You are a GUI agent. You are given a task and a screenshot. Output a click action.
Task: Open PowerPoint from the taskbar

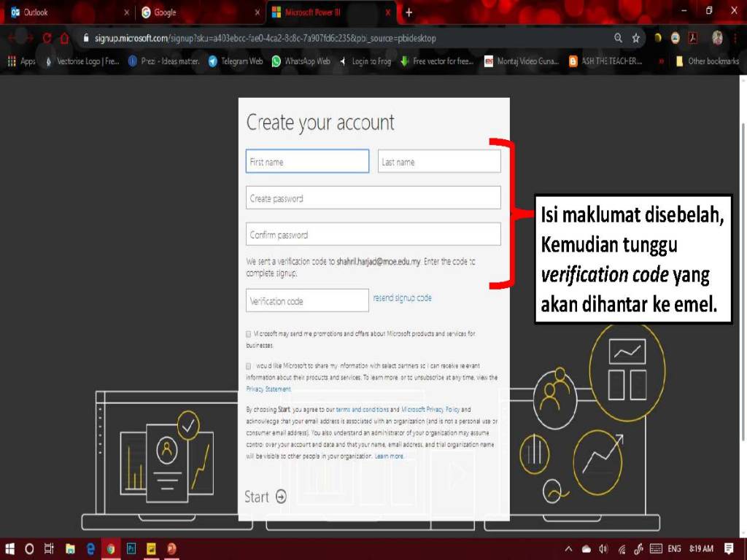point(171,548)
